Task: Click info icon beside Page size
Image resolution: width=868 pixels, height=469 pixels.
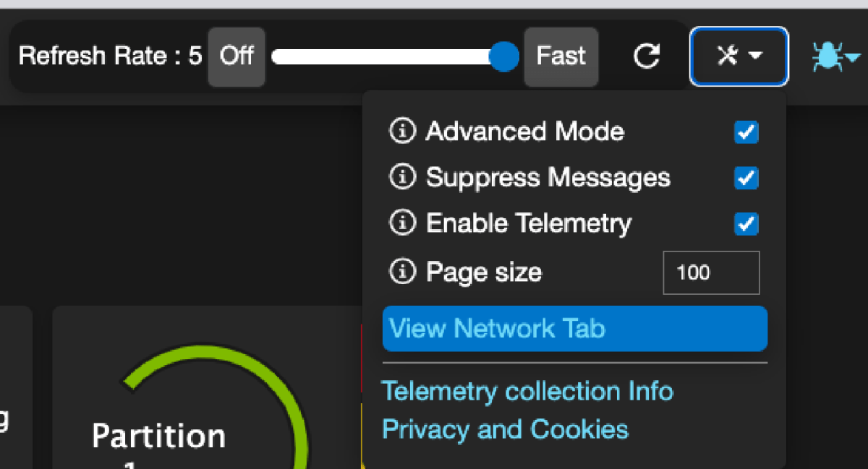Action: pyautogui.click(x=402, y=272)
